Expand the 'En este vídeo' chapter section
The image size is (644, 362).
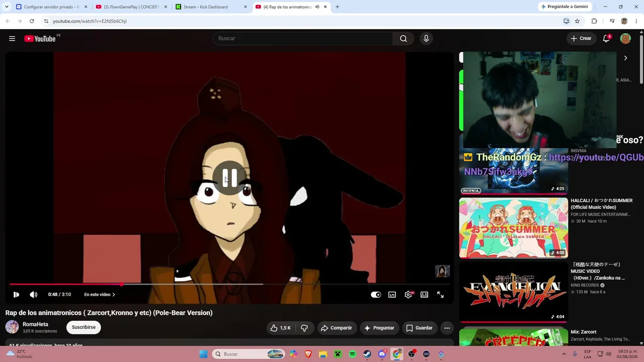pos(100,295)
